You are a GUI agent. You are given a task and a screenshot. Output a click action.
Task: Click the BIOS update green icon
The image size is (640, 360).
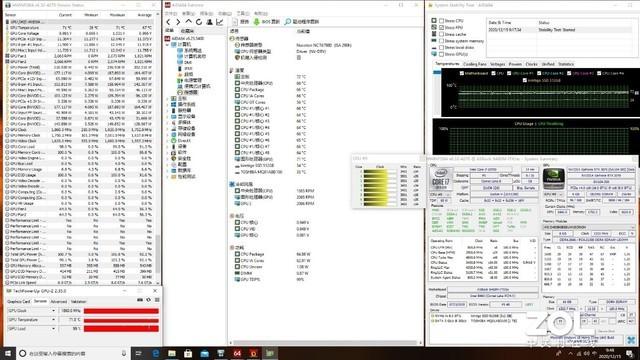coord(256,22)
